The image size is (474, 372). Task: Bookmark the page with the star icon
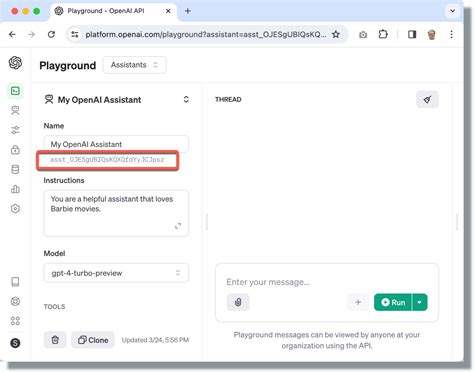(336, 34)
